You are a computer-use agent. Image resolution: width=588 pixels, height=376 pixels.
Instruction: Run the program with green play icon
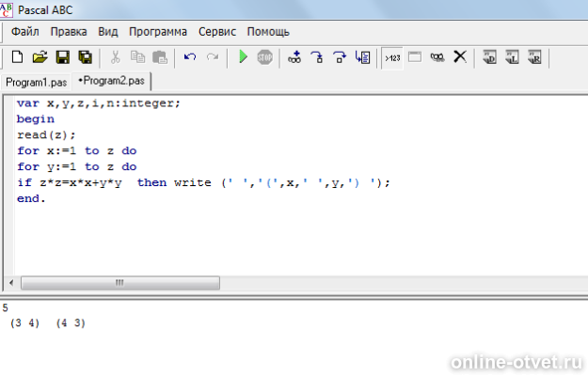point(243,57)
